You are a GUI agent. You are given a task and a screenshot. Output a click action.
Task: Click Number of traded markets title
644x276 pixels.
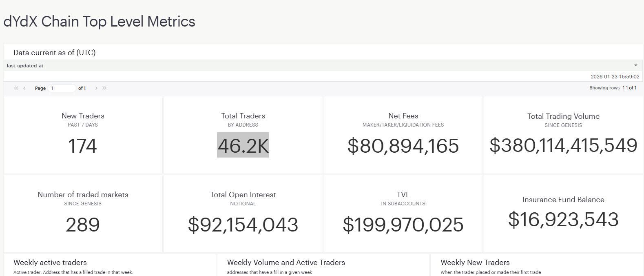[83, 195]
